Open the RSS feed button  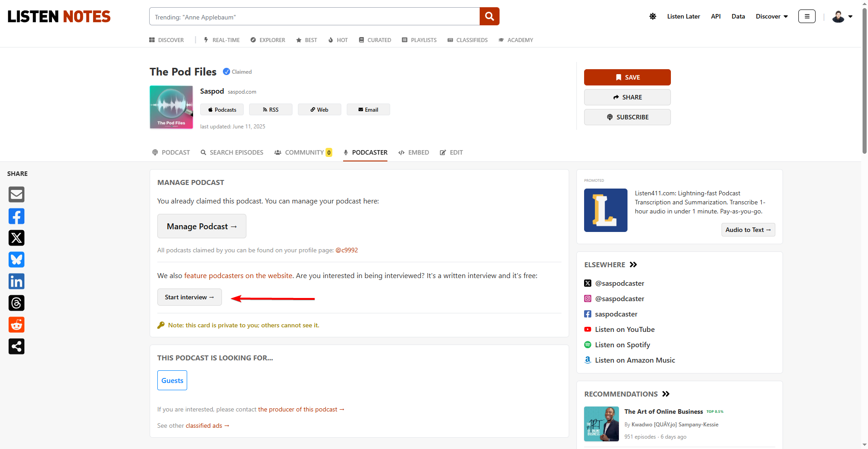point(271,109)
